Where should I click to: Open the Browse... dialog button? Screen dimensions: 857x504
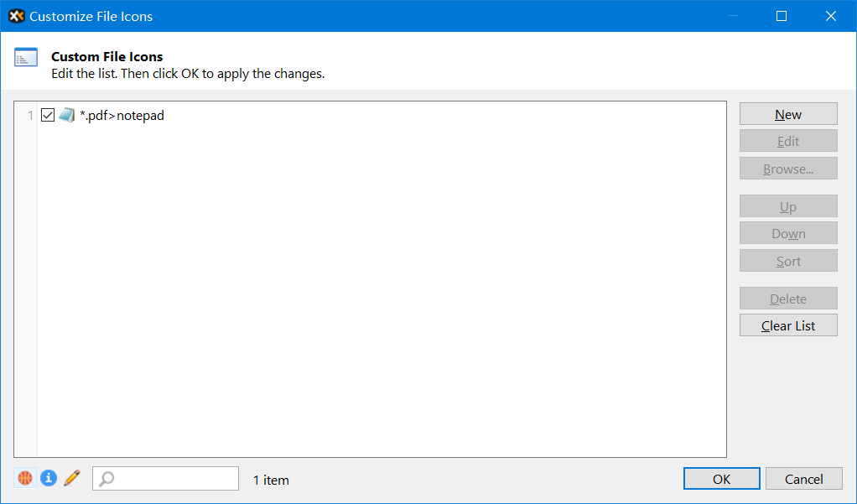click(x=788, y=169)
